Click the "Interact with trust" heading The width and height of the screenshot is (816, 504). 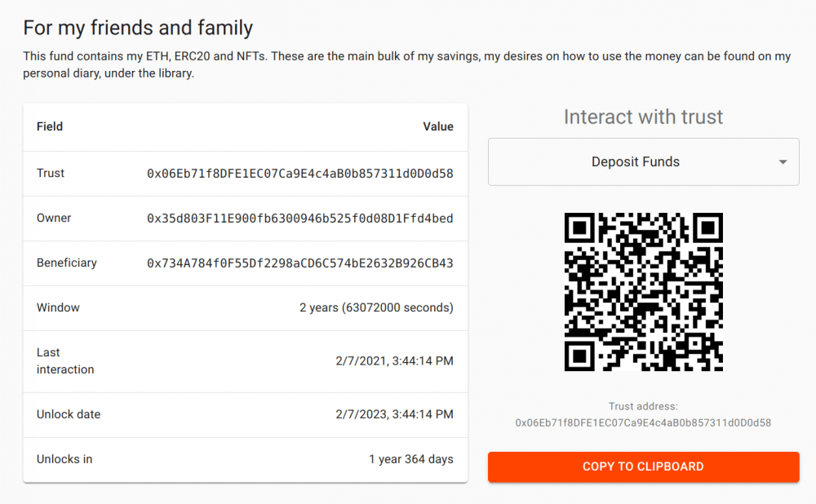tap(643, 117)
